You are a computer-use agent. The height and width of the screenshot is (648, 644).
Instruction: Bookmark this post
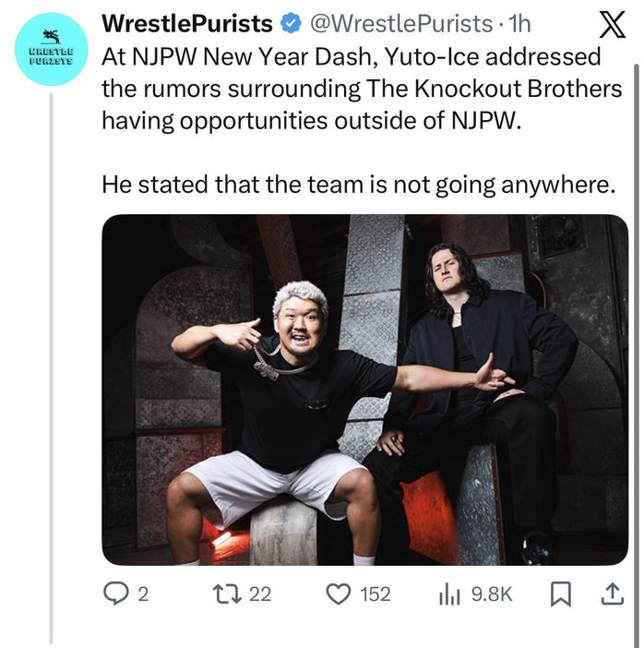coord(561,594)
